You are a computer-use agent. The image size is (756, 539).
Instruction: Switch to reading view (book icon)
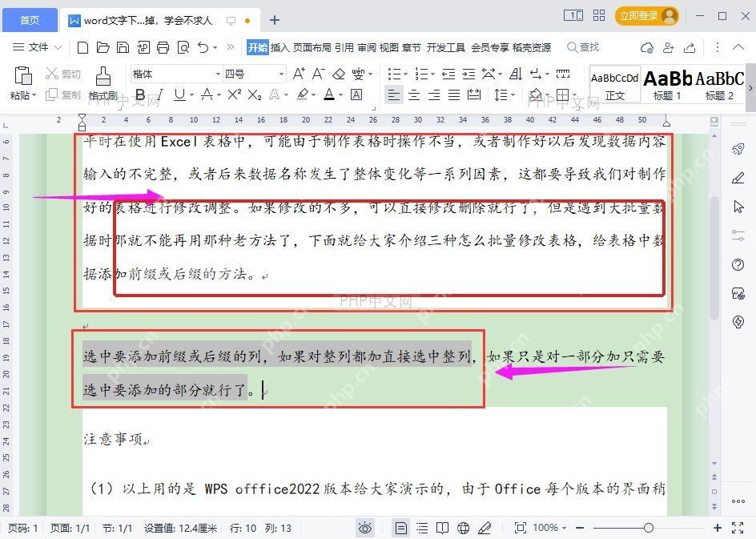(x=443, y=528)
